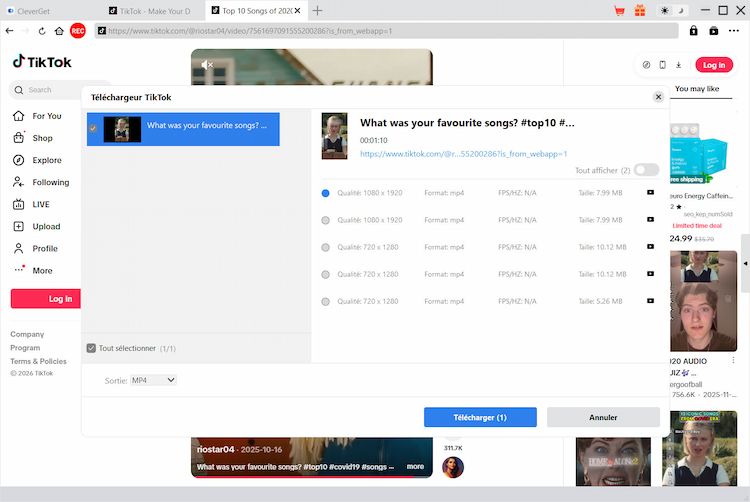
Task: Click the browser back arrow
Action: [10, 31]
